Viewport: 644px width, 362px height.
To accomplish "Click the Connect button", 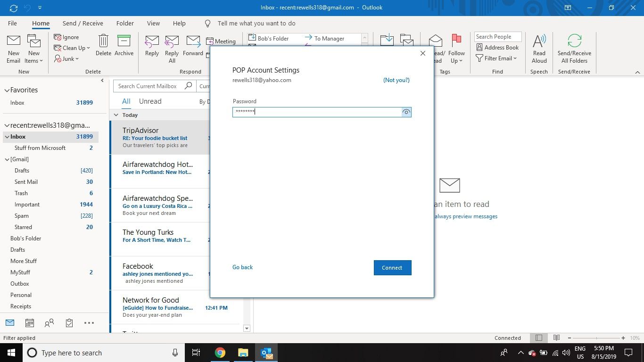I will click(392, 268).
